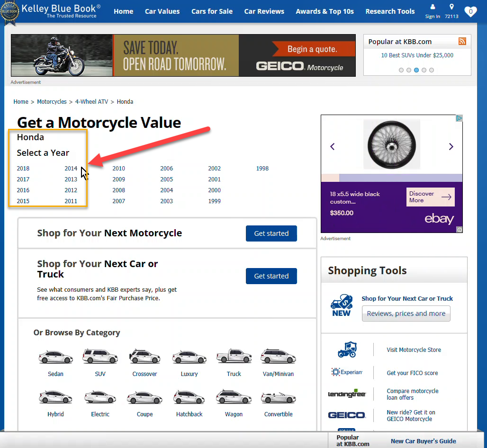The image size is (487, 448).
Task: Select the Crossover car icon
Action: tap(145, 357)
